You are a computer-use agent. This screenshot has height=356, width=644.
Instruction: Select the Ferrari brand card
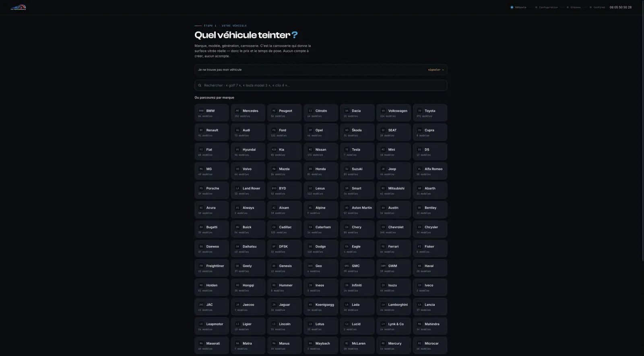point(394,248)
